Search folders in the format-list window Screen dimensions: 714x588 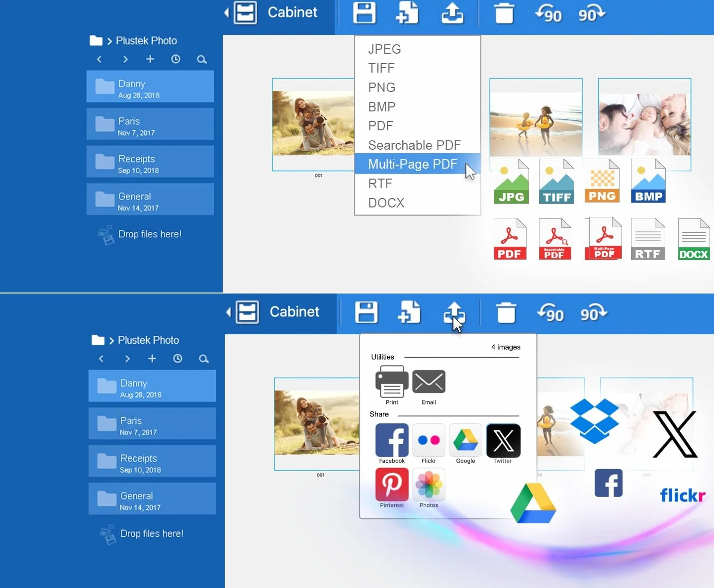pyautogui.click(x=201, y=60)
